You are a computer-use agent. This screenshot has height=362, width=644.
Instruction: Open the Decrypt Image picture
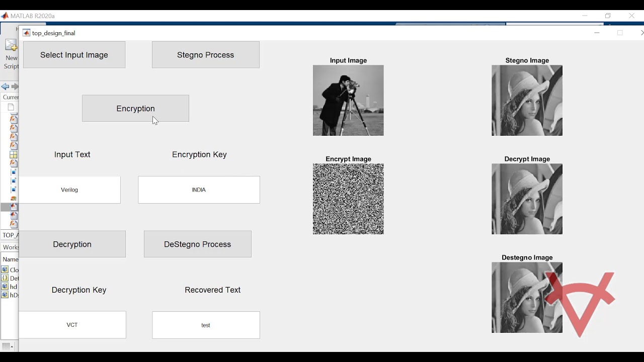[x=527, y=199]
